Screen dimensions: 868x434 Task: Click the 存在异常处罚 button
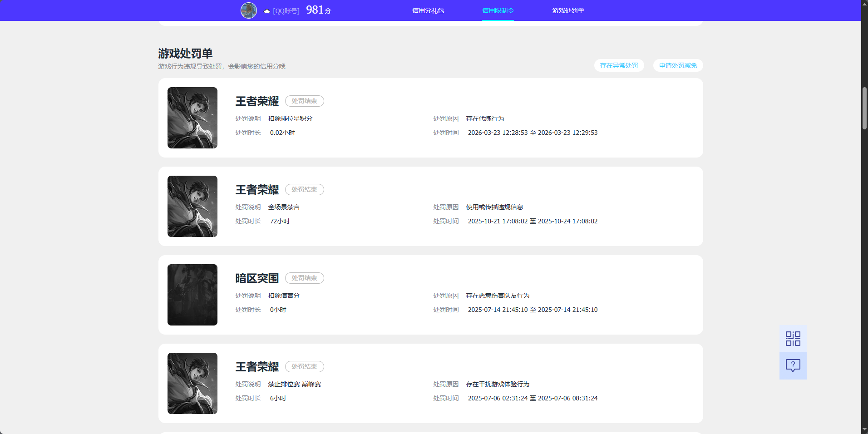point(619,65)
